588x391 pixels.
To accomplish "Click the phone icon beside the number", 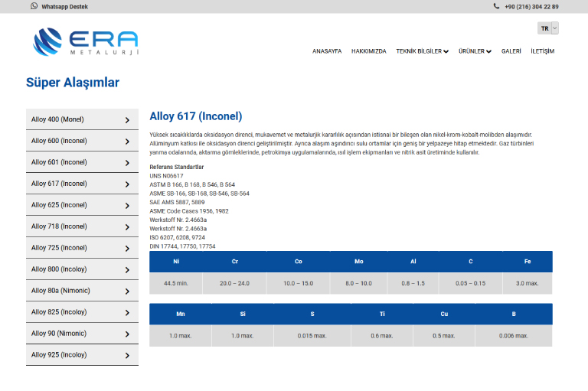I will (496, 6).
